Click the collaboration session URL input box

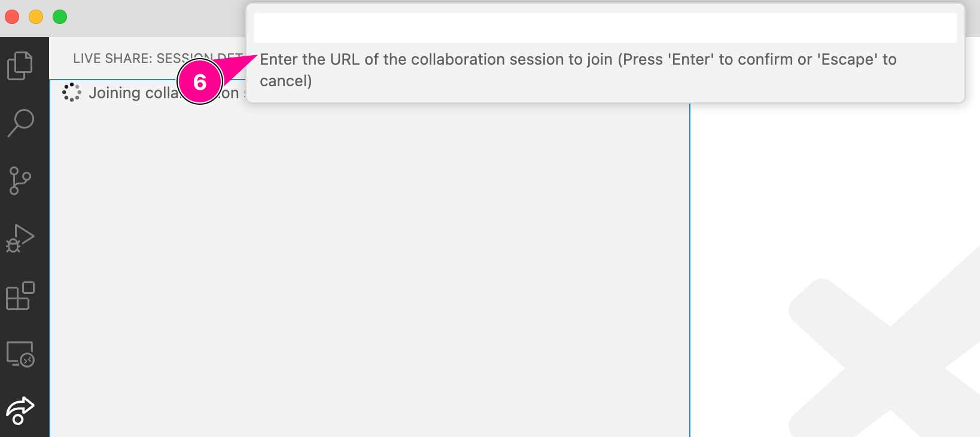[604, 28]
